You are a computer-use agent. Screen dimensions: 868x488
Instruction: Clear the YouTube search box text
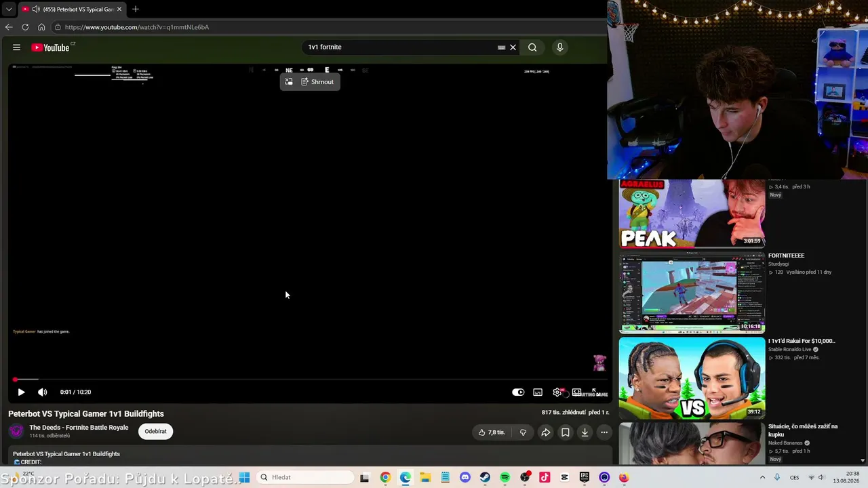pos(513,47)
